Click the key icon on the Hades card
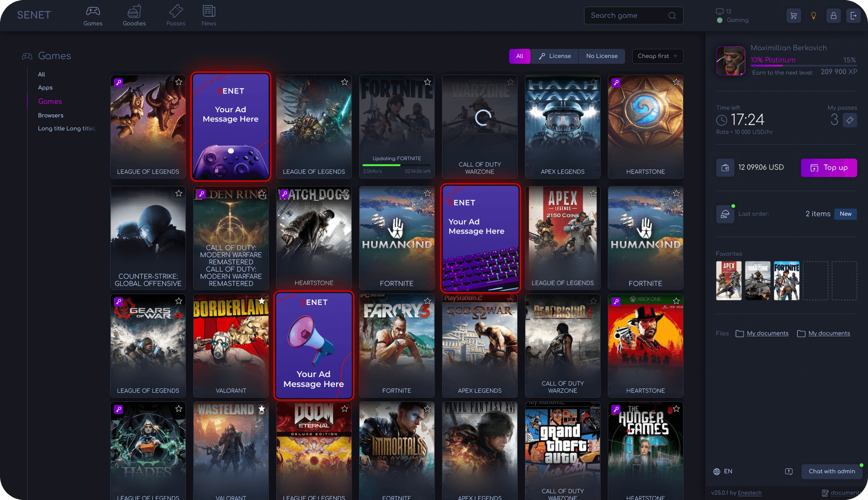The height and width of the screenshot is (500, 868). click(x=118, y=409)
